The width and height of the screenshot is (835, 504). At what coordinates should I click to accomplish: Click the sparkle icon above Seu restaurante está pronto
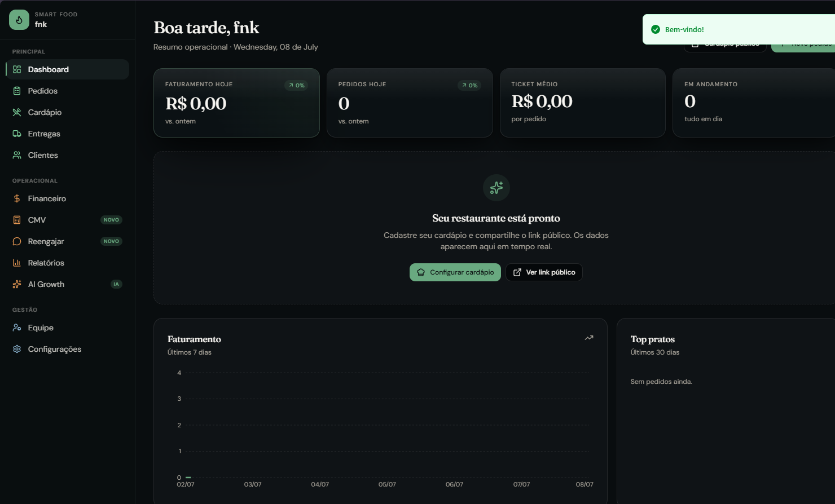(x=496, y=188)
